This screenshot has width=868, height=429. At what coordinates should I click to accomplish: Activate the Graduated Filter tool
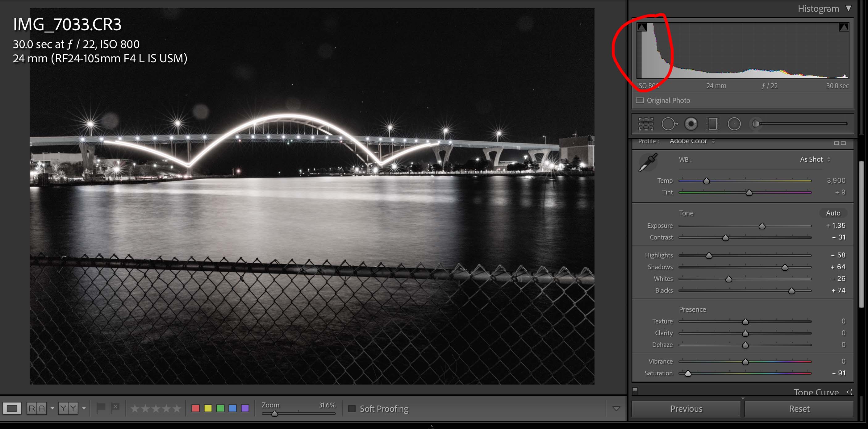[712, 124]
